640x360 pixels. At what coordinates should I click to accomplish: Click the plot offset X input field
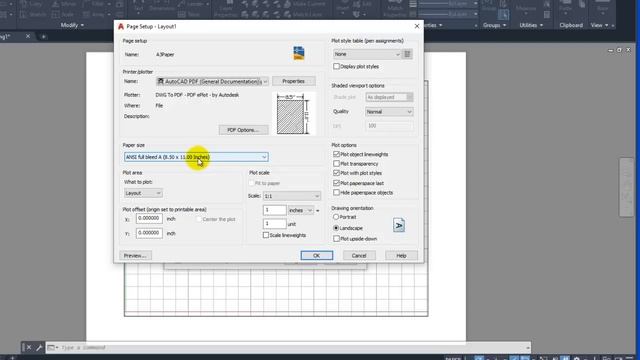[x=149, y=219]
